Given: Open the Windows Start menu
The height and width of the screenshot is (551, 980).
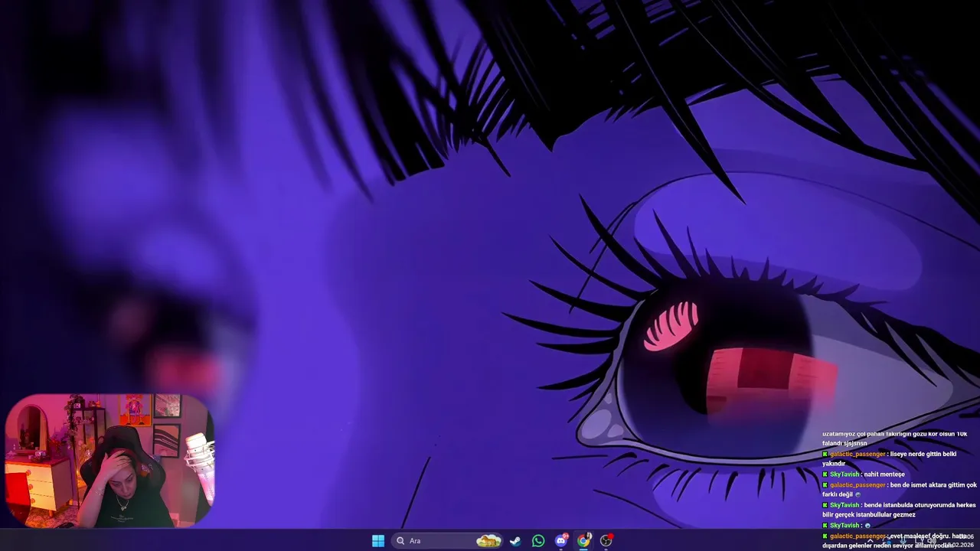Looking at the screenshot, I should pyautogui.click(x=378, y=541).
